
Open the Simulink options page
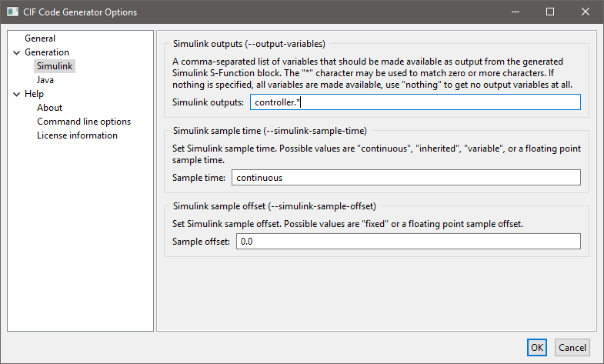[x=54, y=66]
